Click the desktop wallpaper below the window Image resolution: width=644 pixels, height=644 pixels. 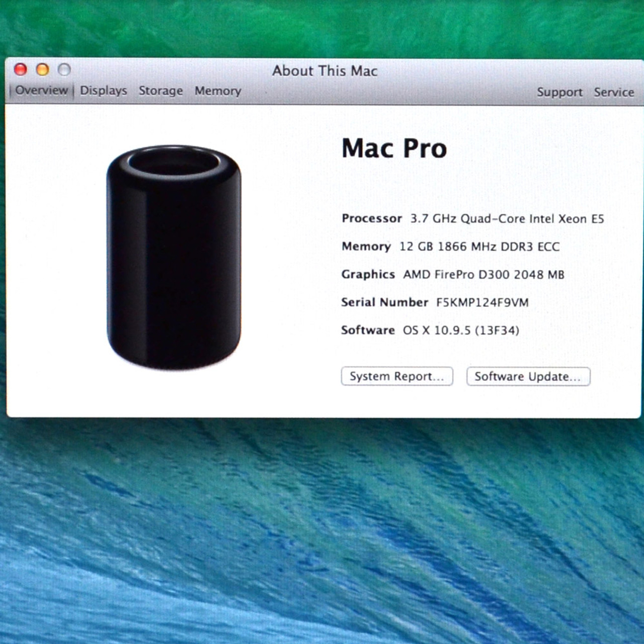[322, 528]
